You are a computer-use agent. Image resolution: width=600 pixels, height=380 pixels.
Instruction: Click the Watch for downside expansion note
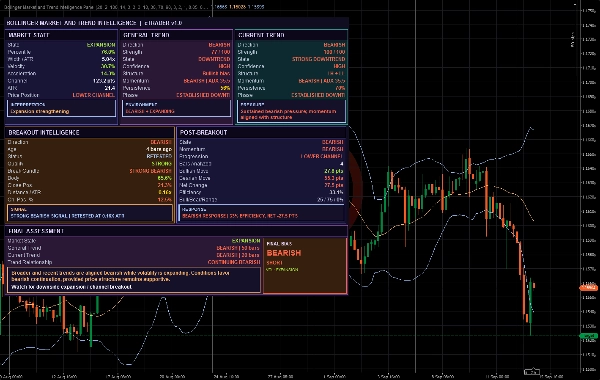coord(72,287)
